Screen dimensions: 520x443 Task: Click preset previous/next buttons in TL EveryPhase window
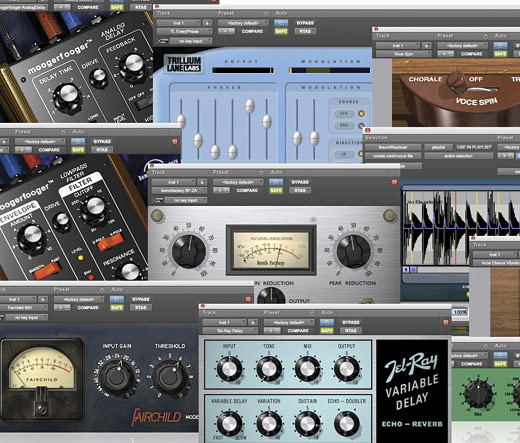point(227,31)
